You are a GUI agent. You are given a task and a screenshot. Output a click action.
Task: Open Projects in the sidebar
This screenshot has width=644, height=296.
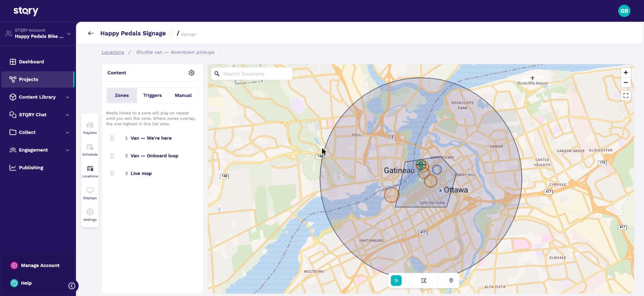tap(38, 79)
